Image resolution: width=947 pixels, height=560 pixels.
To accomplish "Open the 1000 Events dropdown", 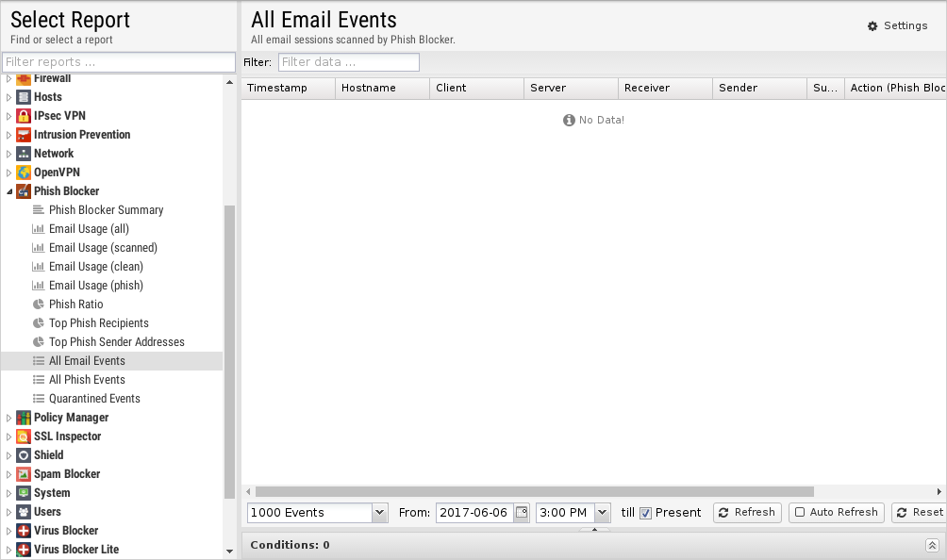I will coord(379,512).
